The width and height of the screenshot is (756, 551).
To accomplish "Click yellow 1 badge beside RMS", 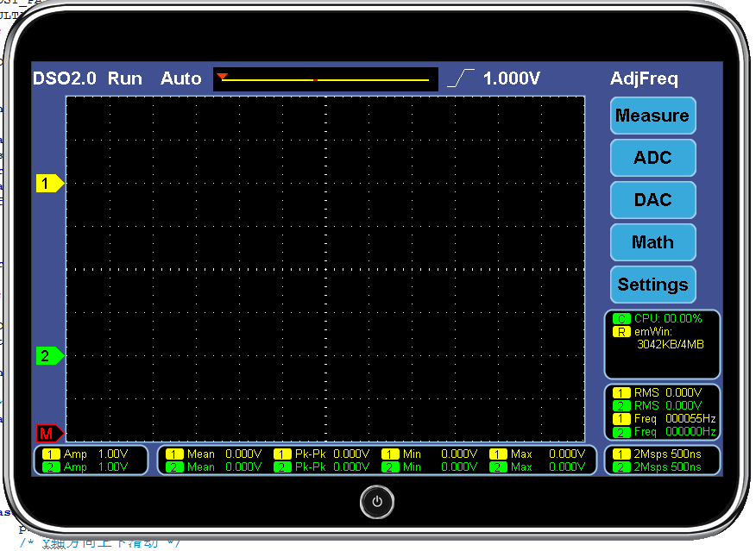I will click(621, 393).
